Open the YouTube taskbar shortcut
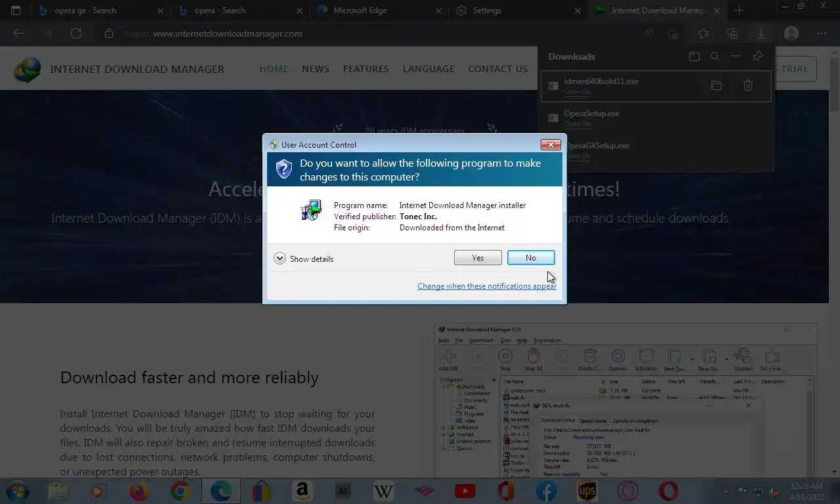This screenshot has width=840, height=504. click(465, 491)
